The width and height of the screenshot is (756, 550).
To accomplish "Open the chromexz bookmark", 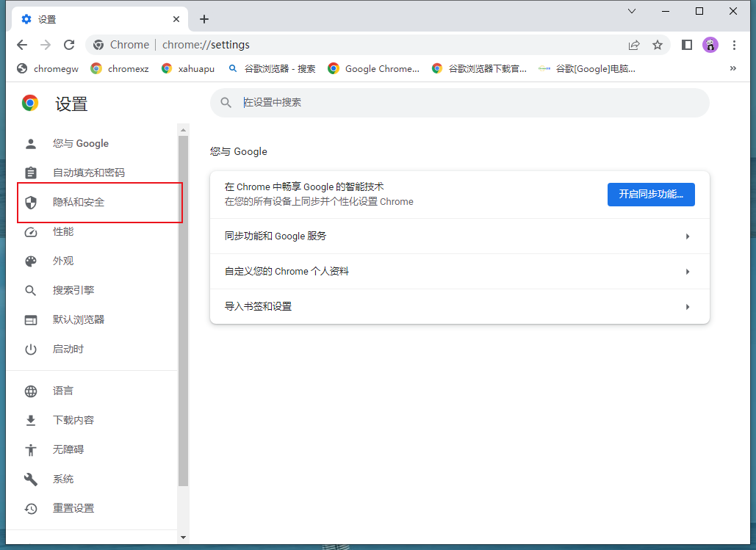I will [120, 68].
